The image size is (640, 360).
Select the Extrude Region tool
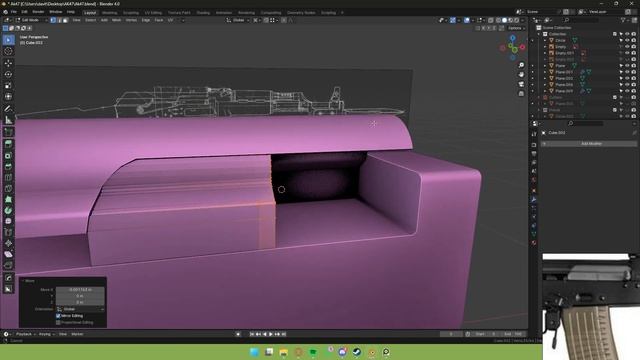[8, 144]
